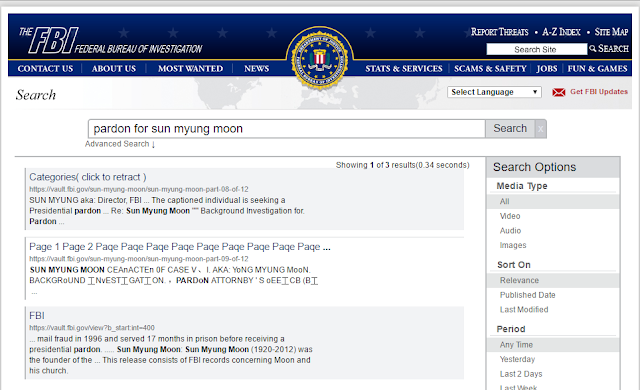This screenshot has height=390, width=640.
Task: Open the Site Map link
Action: pyautogui.click(x=611, y=32)
